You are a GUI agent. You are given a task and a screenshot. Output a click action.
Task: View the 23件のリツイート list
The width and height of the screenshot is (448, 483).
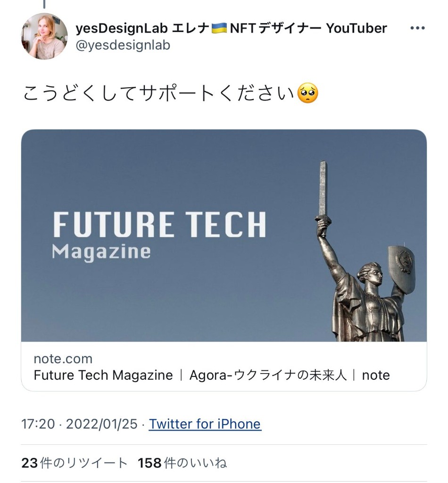click(x=74, y=463)
